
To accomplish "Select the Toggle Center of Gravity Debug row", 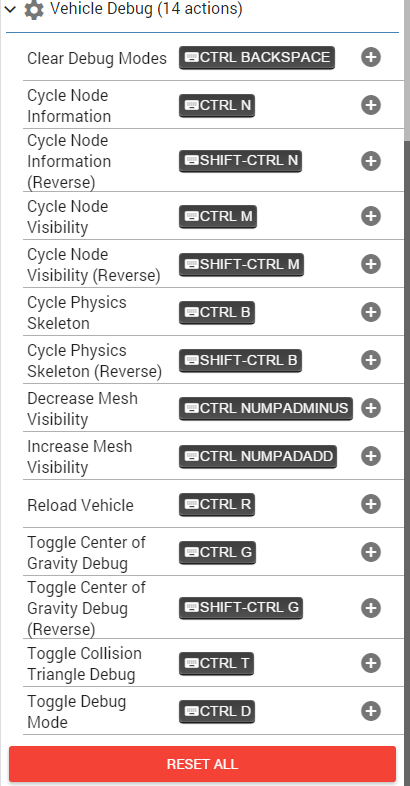I will tap(213, 552).
